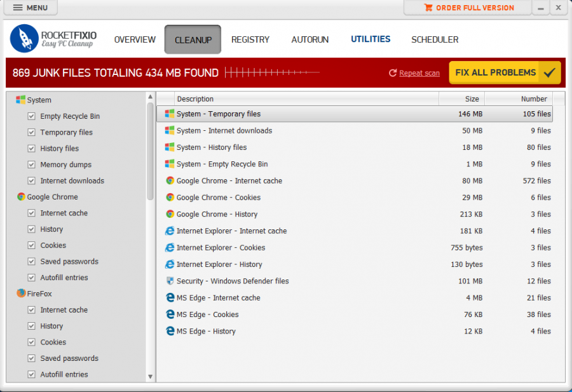Click Chrome icon on Google Chrome - Internet cache row
The width and height of the screenshot is (572, 392).
[x=170, y=180]
